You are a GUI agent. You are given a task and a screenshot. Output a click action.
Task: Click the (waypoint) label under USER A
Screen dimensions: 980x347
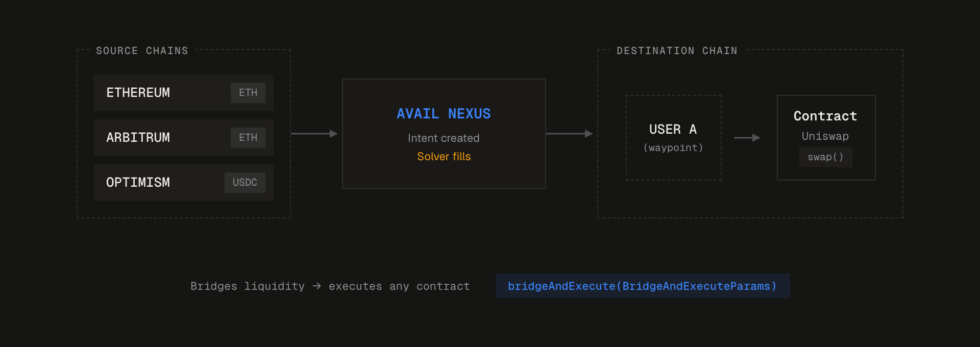pyautogui.click(x=673, y=148)
